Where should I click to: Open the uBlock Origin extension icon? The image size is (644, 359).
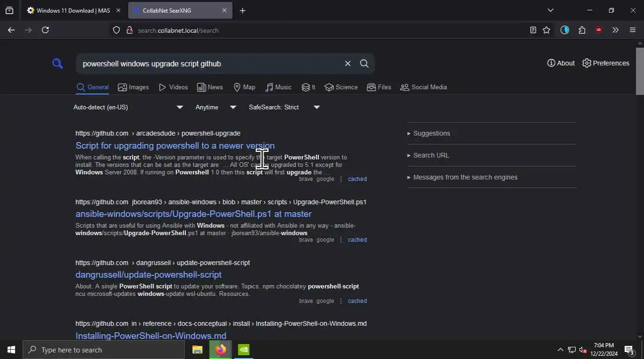pyautogui.click(x=599, y=30)
